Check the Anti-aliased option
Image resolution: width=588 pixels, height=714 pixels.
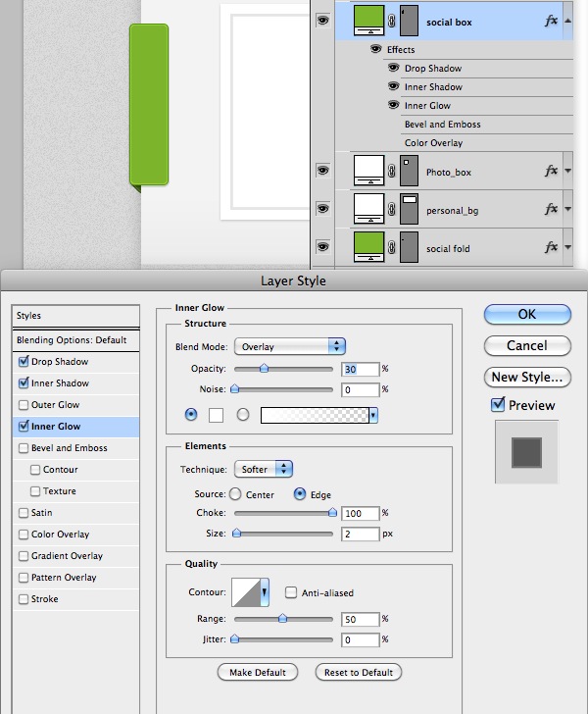[290, 592]
